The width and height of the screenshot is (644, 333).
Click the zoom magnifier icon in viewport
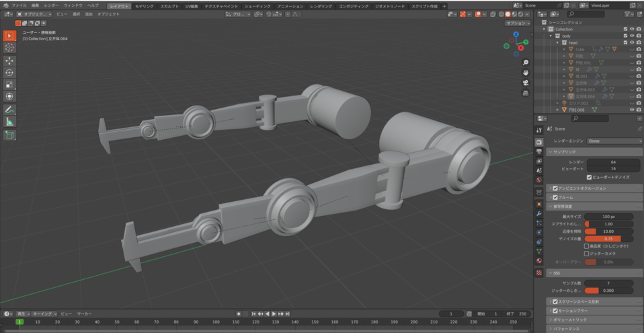point(525,63)
